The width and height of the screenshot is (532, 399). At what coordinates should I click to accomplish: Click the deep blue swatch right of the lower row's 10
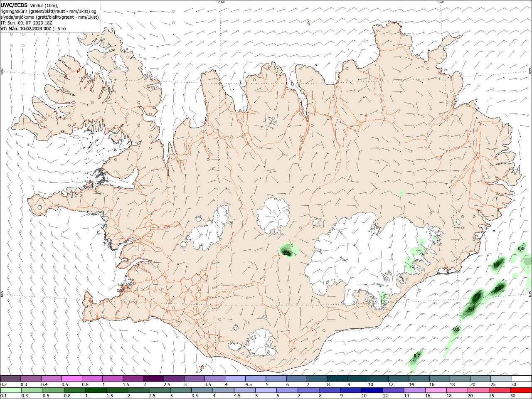(x=372, y=390)
